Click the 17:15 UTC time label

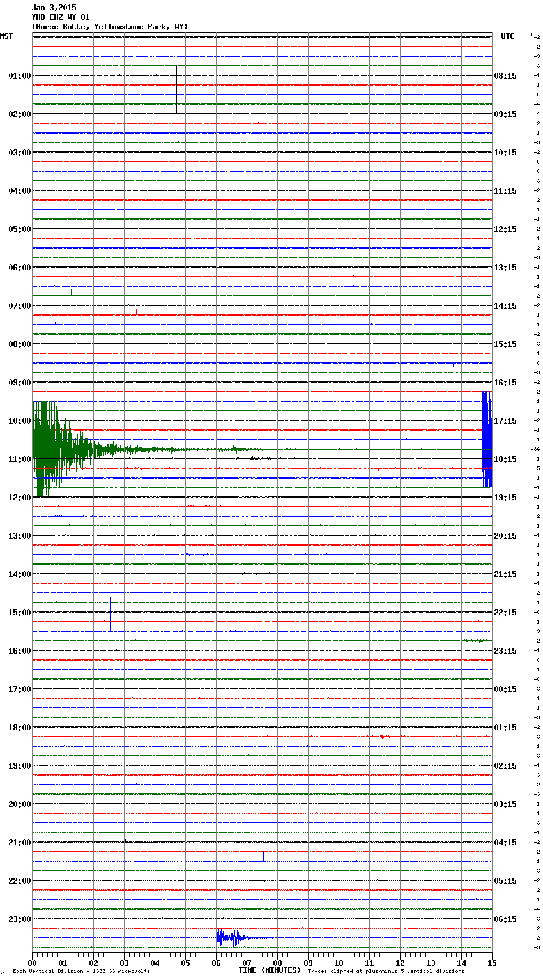(505, 421)
